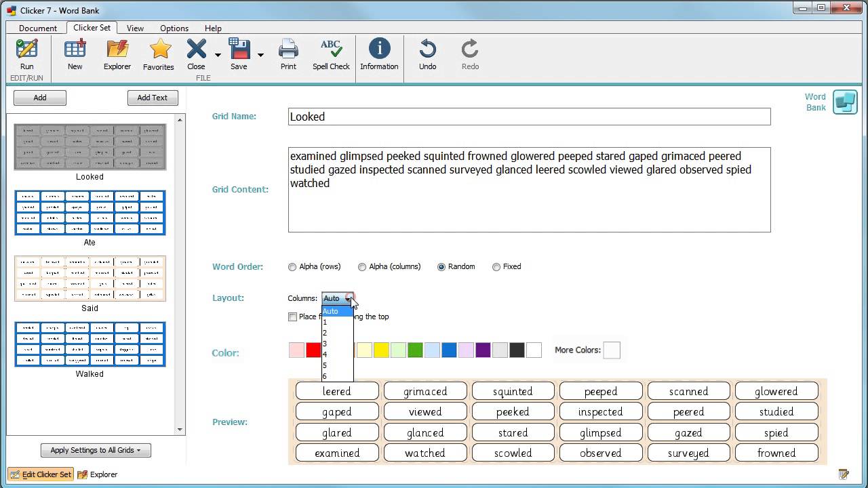Undo the last action
This screenshot has height=488, width=868.
[428, 54]
